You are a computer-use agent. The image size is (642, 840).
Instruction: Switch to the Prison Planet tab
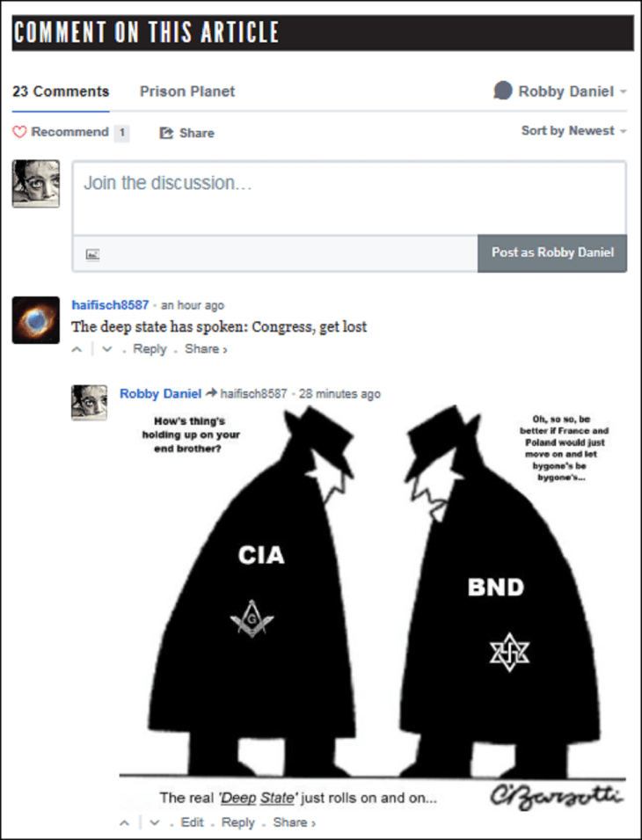(x=186, y=91)
